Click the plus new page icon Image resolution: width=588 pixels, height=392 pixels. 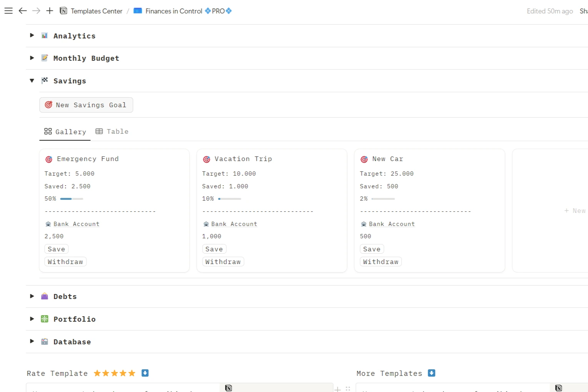pyautogui.click(x=50, y=11)
